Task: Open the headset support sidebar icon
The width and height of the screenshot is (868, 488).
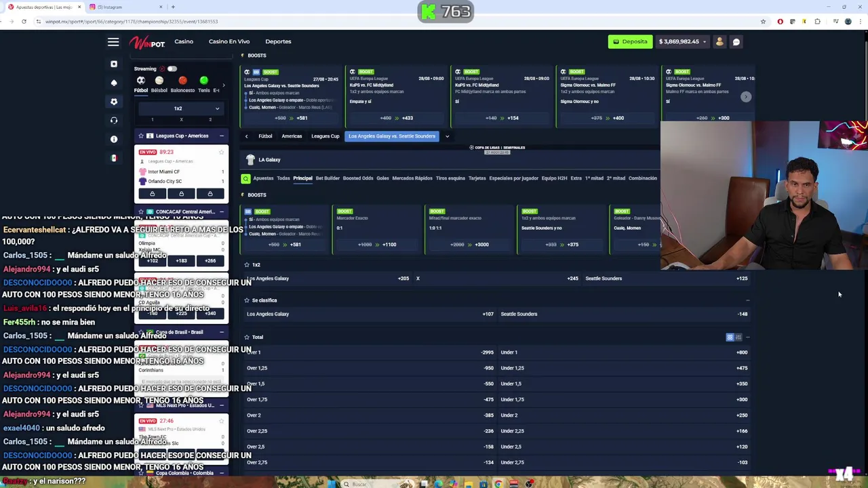Action: pos(114,121)
